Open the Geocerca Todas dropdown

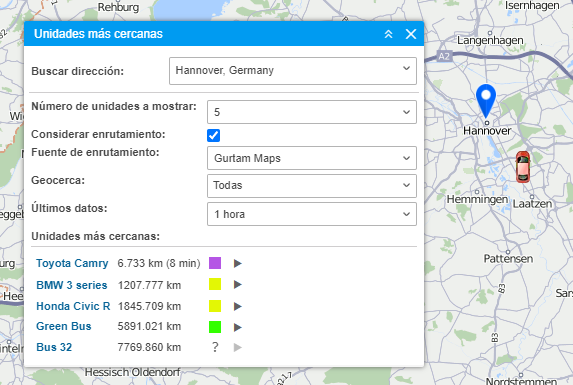click(312, 186)
